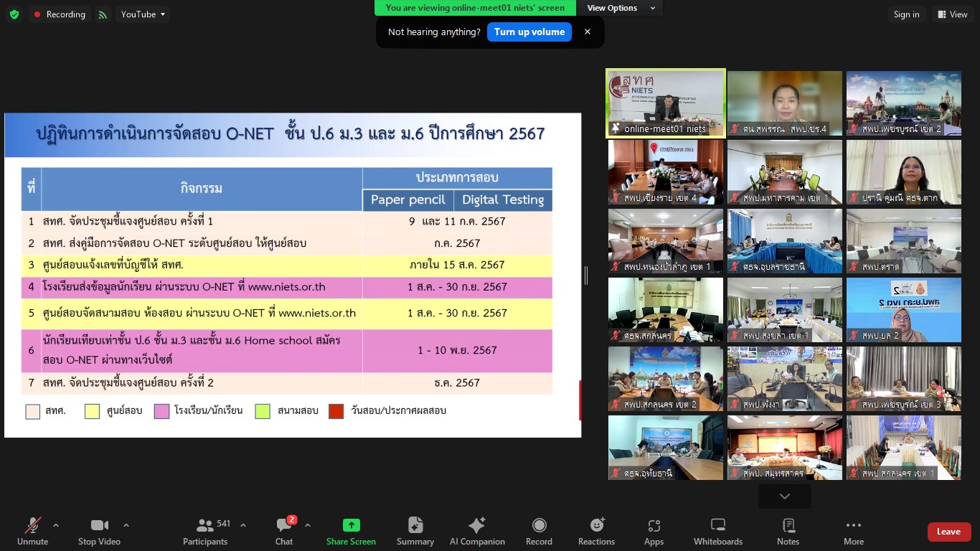
Task: Select the สพป.เพชรบูรณ์ เขต 2 video tile
Action: click(904, 103)
